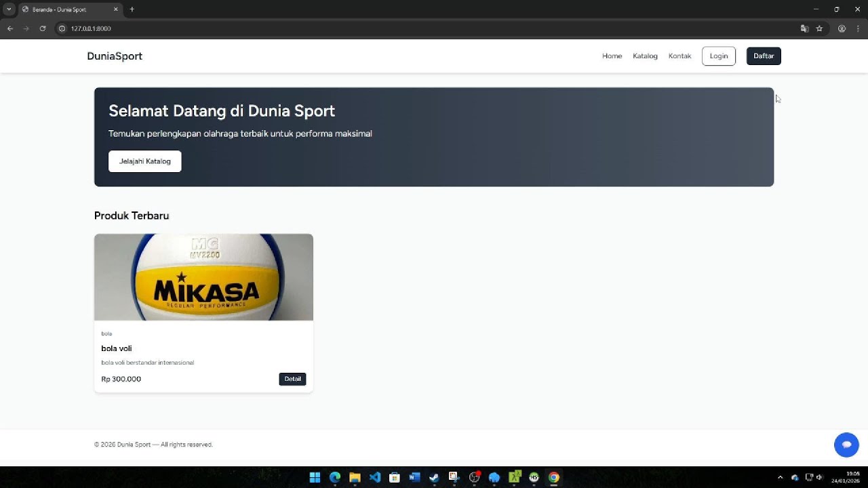Show hidden system tray icons
Screen dimensions: 868x488
pos(780,477)
